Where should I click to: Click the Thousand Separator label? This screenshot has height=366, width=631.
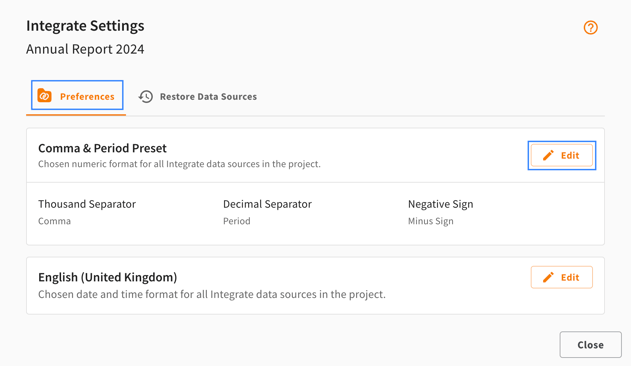pos(87,204)
